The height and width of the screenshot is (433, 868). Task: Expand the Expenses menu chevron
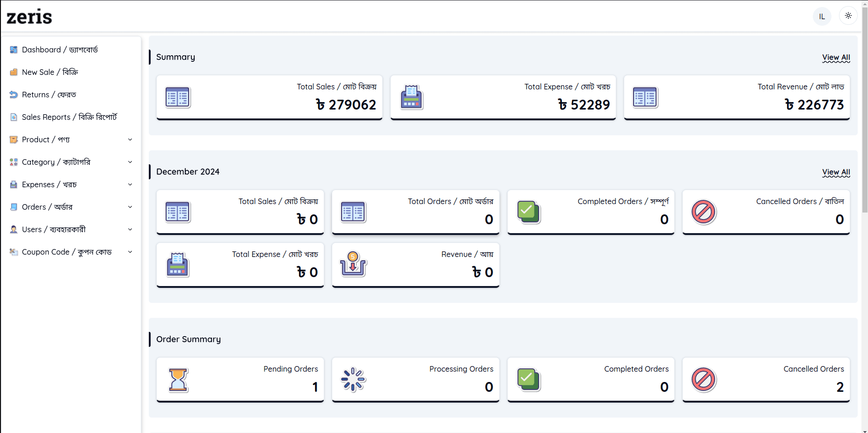pos(130,184)
